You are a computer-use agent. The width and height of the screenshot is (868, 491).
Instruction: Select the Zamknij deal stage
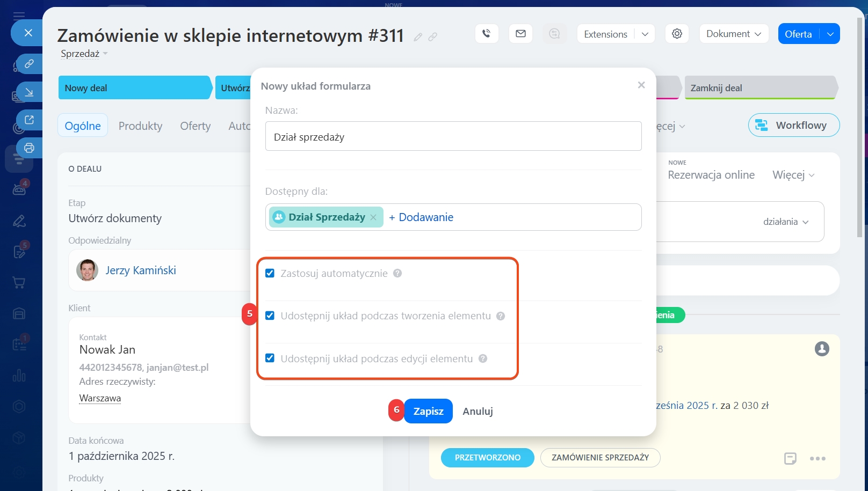[x=761, y=87]
